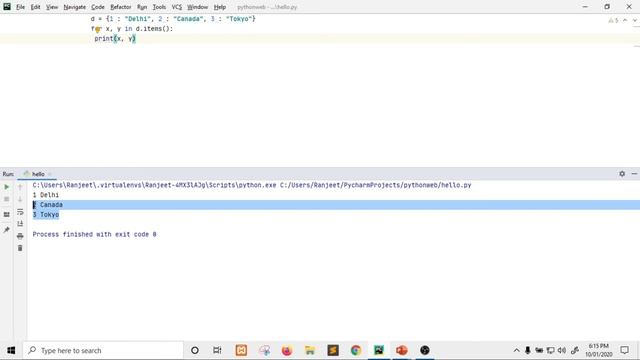This screenshot has height=360, width=640.
Task: Click the 'Type here to search' box
Action: click(x=103, y=350)
